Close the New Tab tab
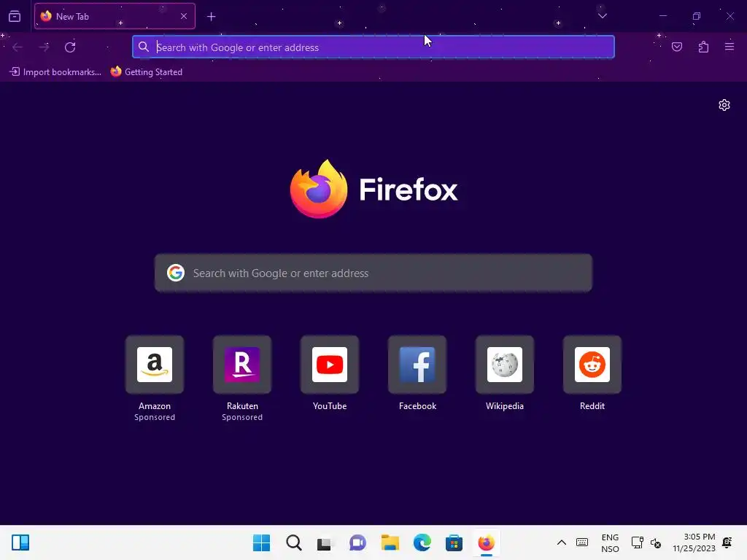This screenshot has height=560, width=747. click(x=184, y=16)
